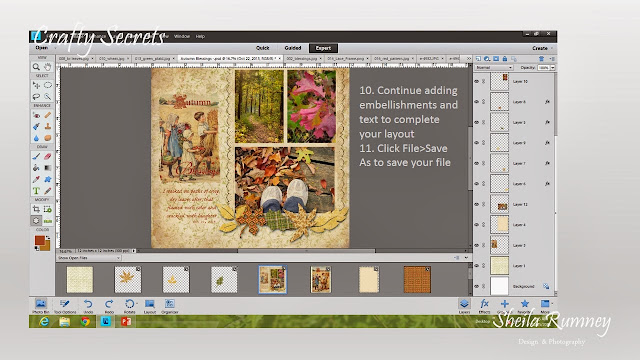
Task: Select the Eraser tool
Action: (x=48, y=156)
